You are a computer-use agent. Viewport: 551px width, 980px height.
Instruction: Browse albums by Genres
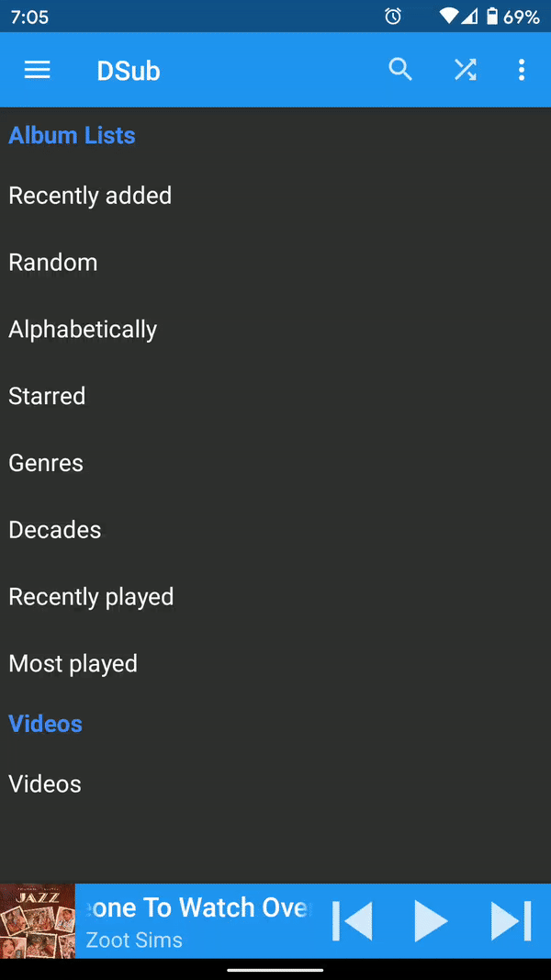tap(275, 463)
